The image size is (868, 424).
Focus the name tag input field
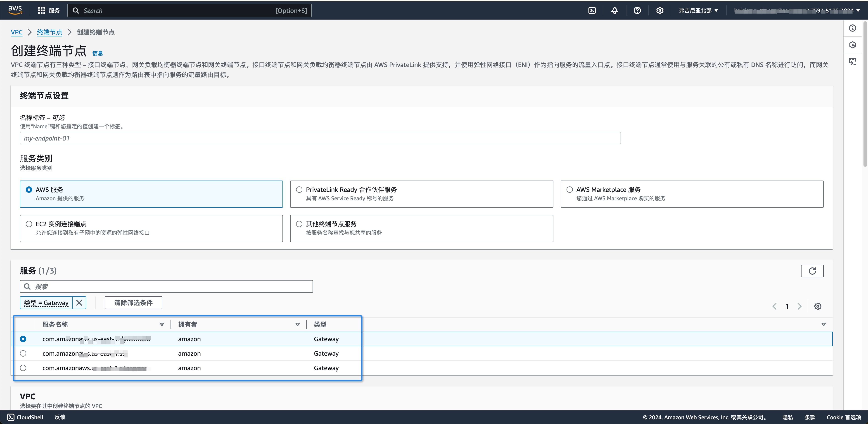[x=320, y=138]
